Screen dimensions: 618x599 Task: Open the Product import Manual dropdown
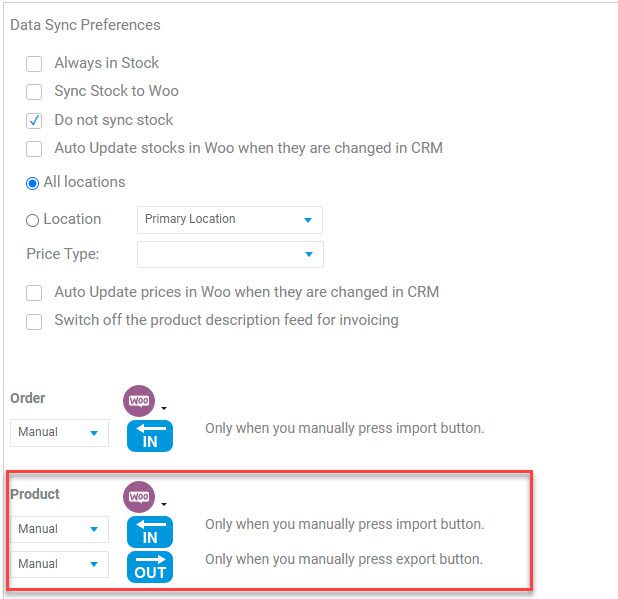point(60,529)
